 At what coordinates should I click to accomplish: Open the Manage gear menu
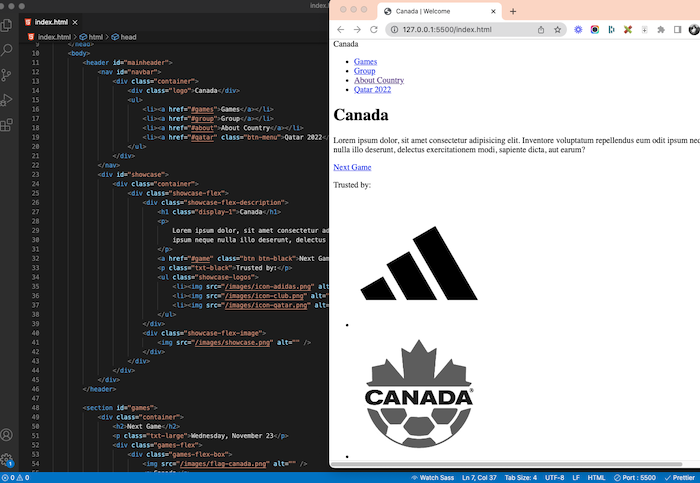6,459
